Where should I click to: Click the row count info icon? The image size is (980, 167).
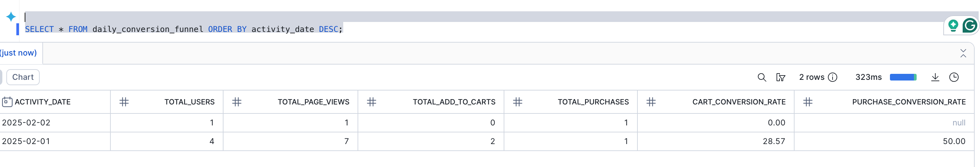833,78
